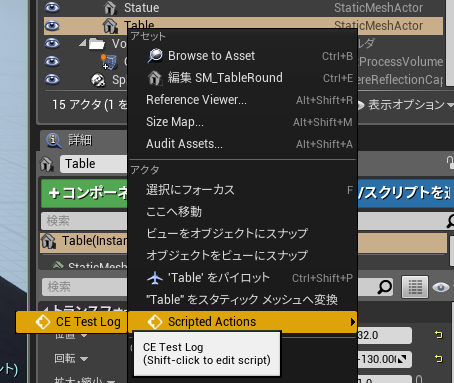Image resolution: width=454 pixels, height=383 pixels.
Task: Open Size Map... menu entry
Action: 243,122
